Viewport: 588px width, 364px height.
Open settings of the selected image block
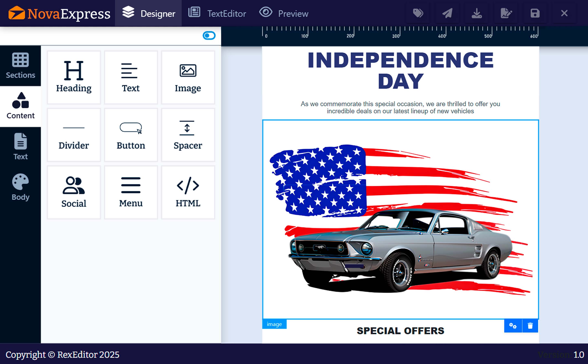[513, 326]
